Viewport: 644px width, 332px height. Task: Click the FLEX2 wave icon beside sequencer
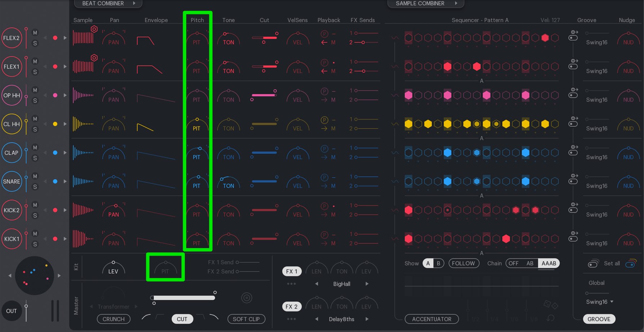coord(395,38)
